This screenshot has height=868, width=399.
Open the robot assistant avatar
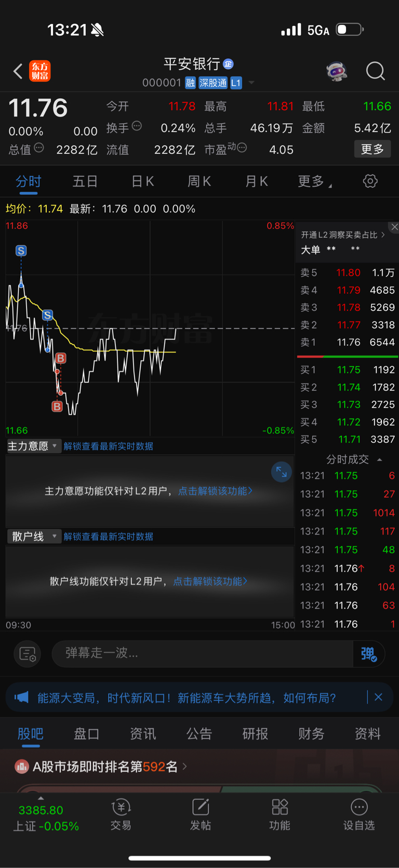(337, 71)
